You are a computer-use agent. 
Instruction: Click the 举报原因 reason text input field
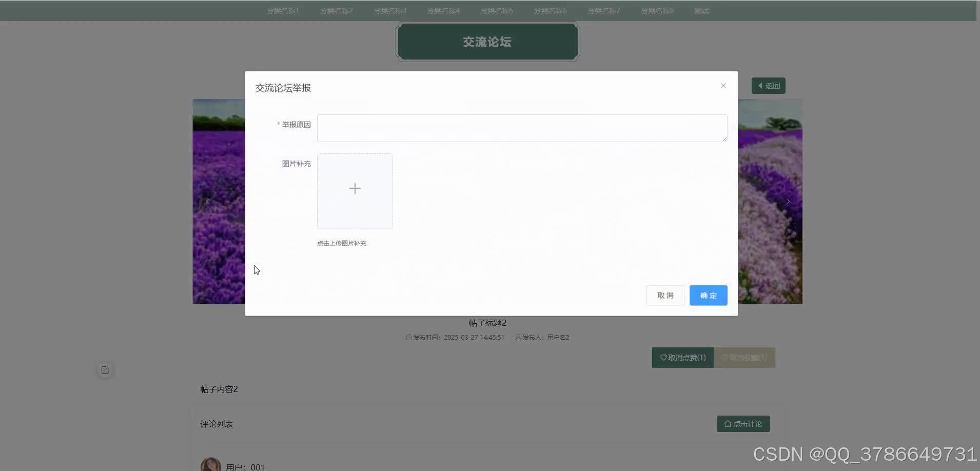click(x=521, y=128)
